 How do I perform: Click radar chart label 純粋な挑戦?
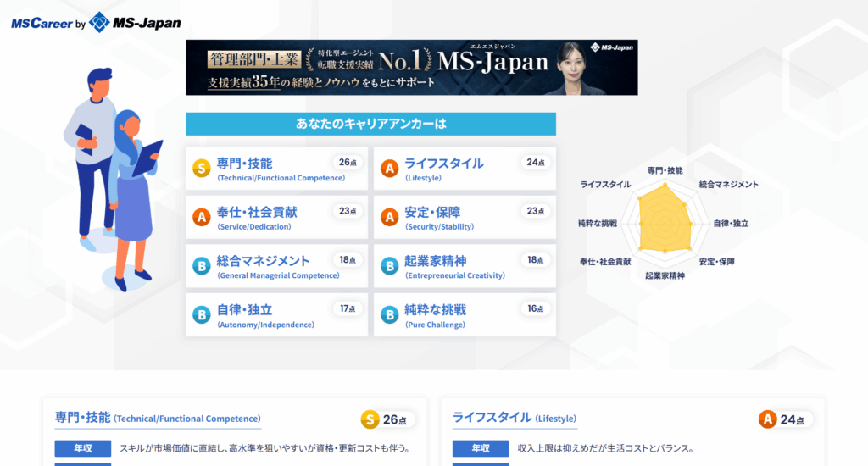598,223
